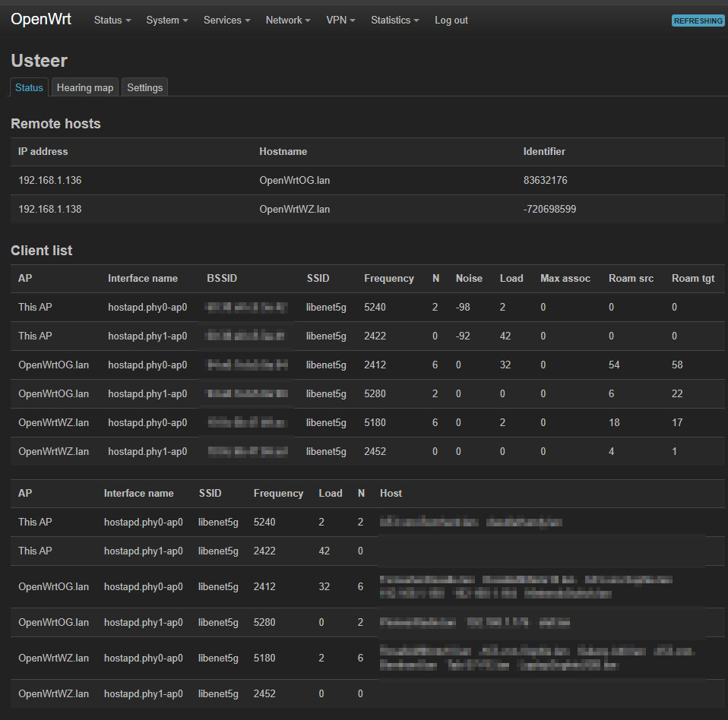Open the VPN dropdown menu

point(340,21)
